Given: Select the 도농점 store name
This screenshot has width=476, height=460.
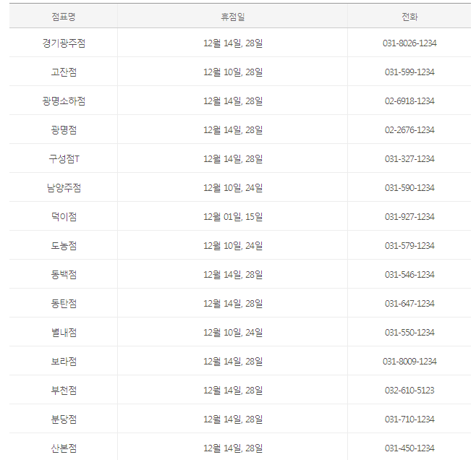Looking at the screenshot, I should click(64, 246).
